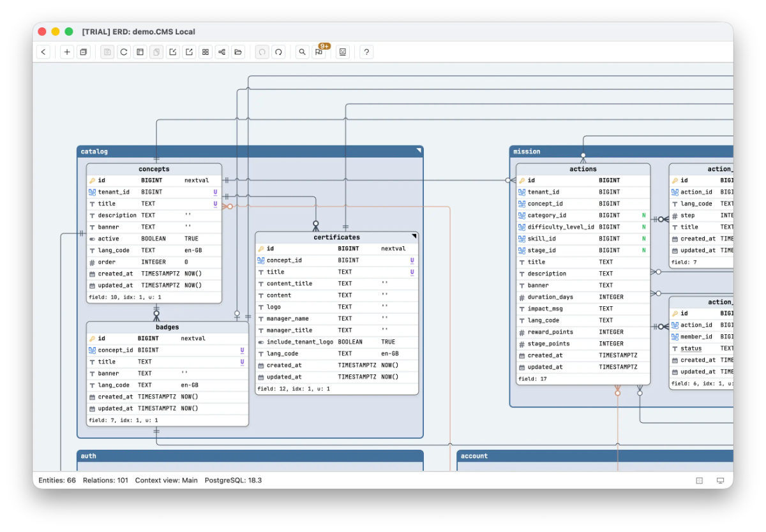Click the flag icon with 9+ badge

319,52
